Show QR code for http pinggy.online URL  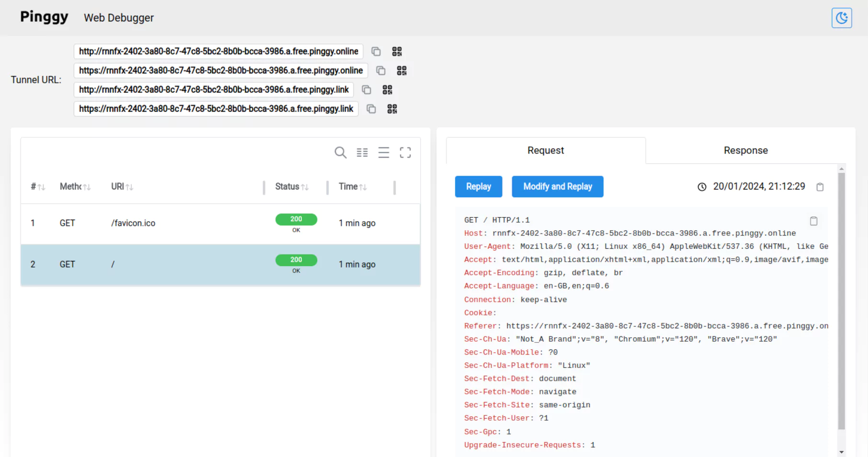point(397,51)
